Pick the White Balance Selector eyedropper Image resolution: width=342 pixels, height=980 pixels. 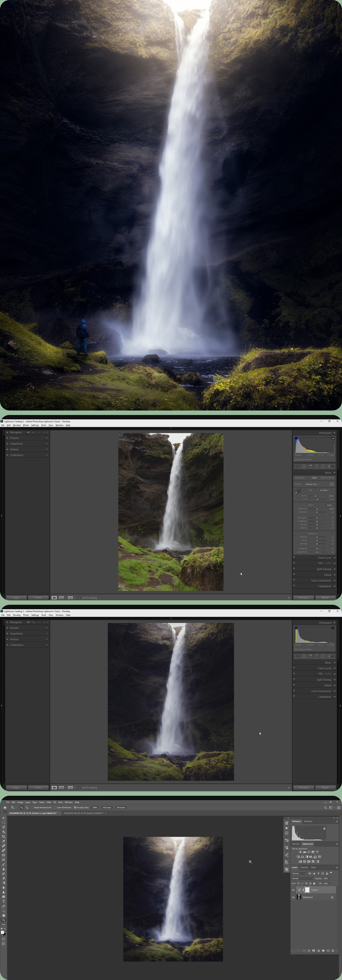[297, 492]
